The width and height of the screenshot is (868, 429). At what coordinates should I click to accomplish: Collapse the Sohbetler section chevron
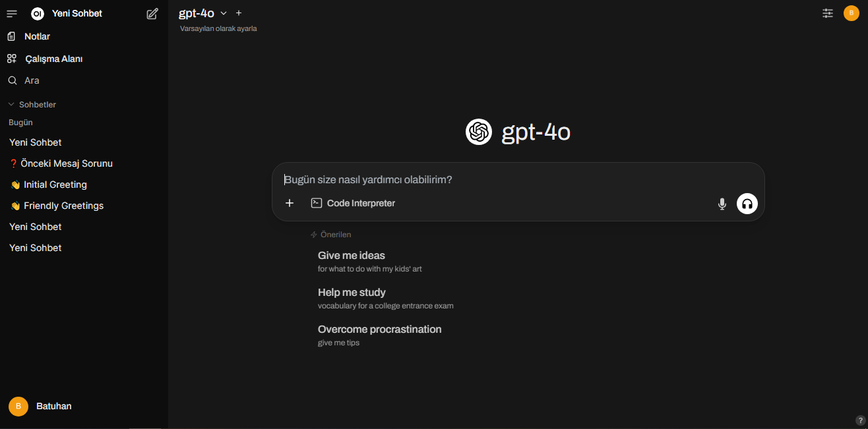coord(11,105)
